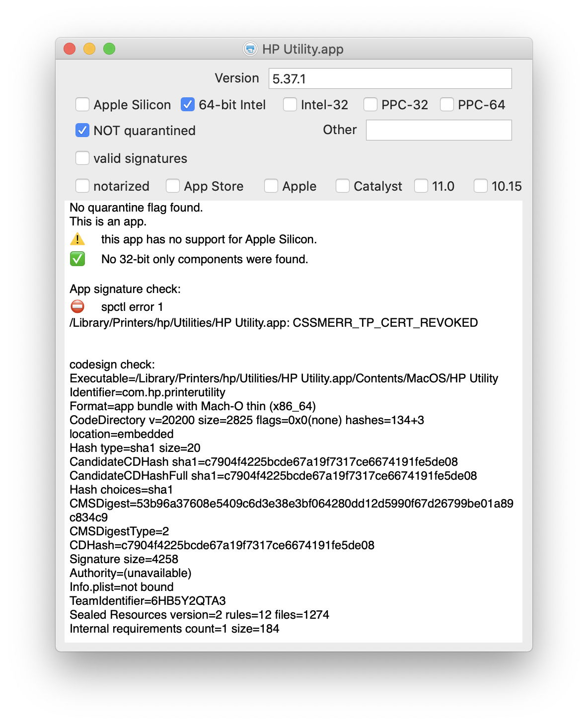The height and width of the screenshot is (725, 588).
Task: Click CMSDigestType=2 line
Action: [119, 531]
